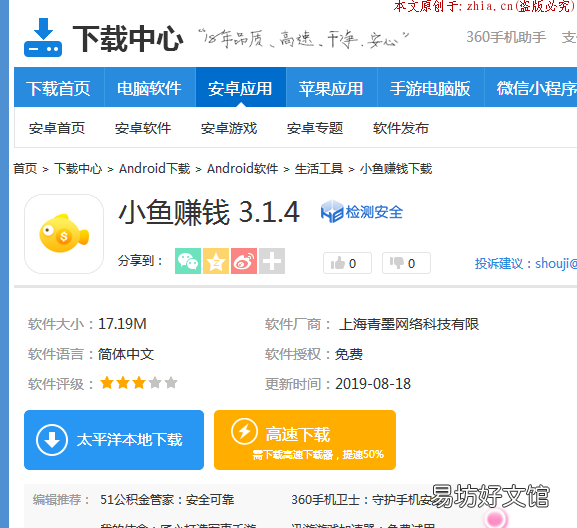Select the 安卓应用 tab
This screenshot has height=528, width=577.
[241, 88]
